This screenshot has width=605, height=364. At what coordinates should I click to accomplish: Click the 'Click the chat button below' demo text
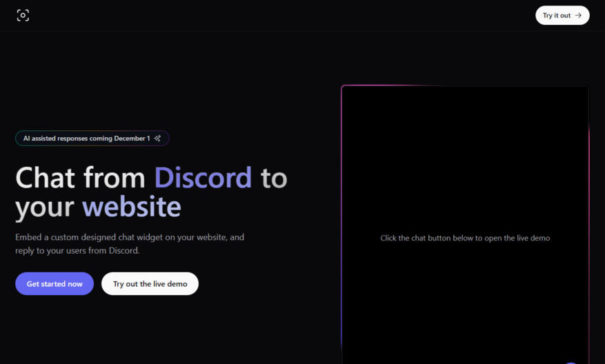[465, 238]
